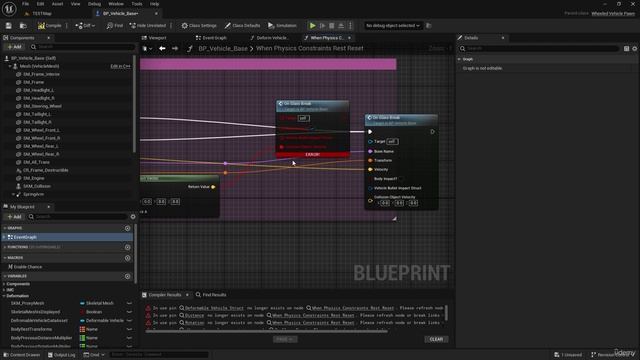Click the Stop playback button

[332, 26]
